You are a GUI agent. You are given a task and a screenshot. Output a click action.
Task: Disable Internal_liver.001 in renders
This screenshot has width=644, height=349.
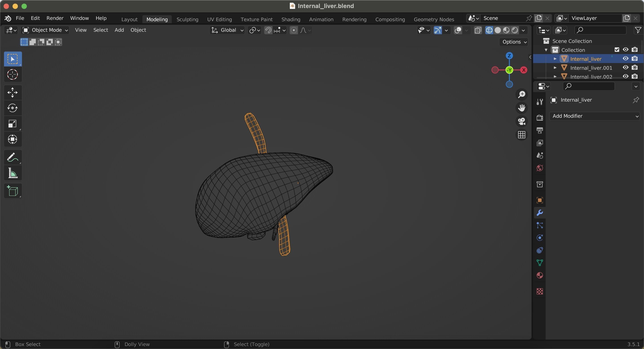coord(635,68)
